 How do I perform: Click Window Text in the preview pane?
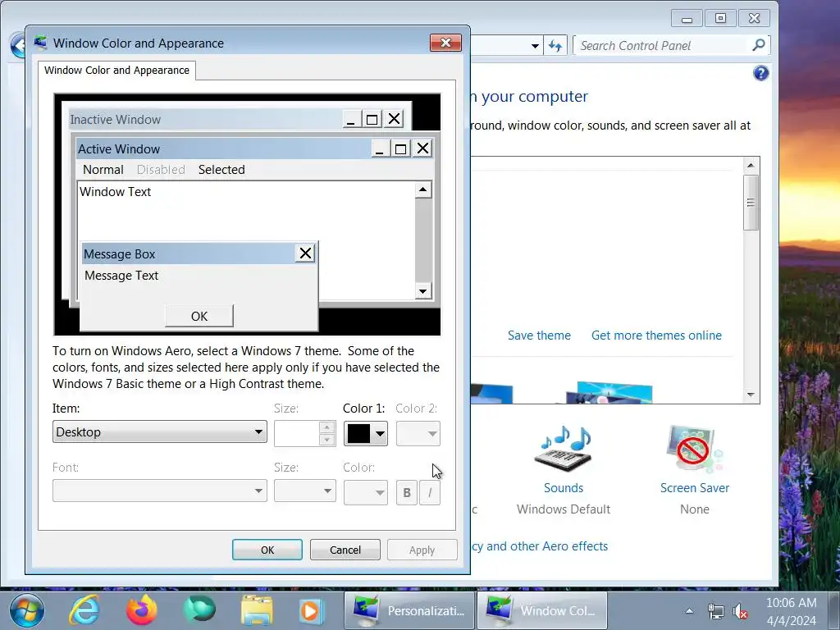click(115, 192)
